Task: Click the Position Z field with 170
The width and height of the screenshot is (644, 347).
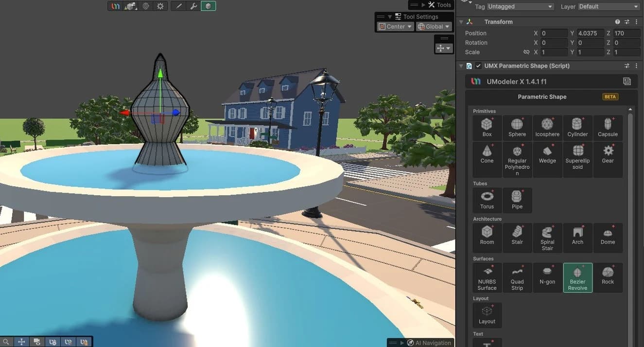Action: pyautogui.click(x=627, y=33)
